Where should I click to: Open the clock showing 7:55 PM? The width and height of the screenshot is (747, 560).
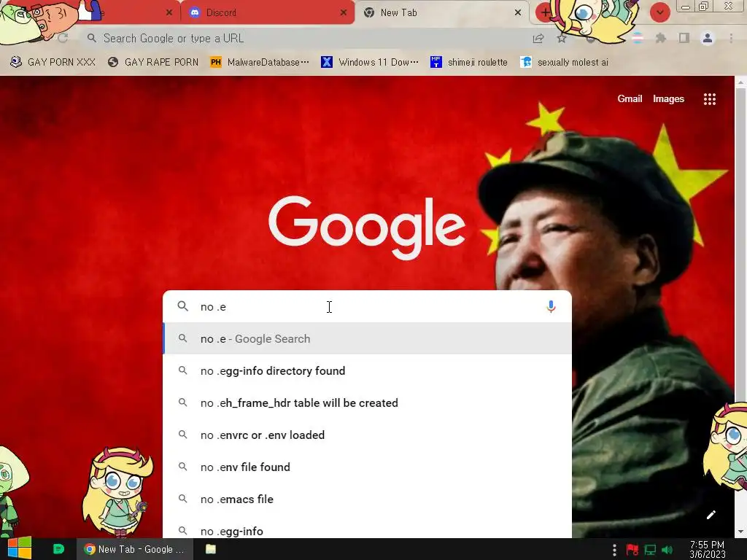click(x=707, y=550)
